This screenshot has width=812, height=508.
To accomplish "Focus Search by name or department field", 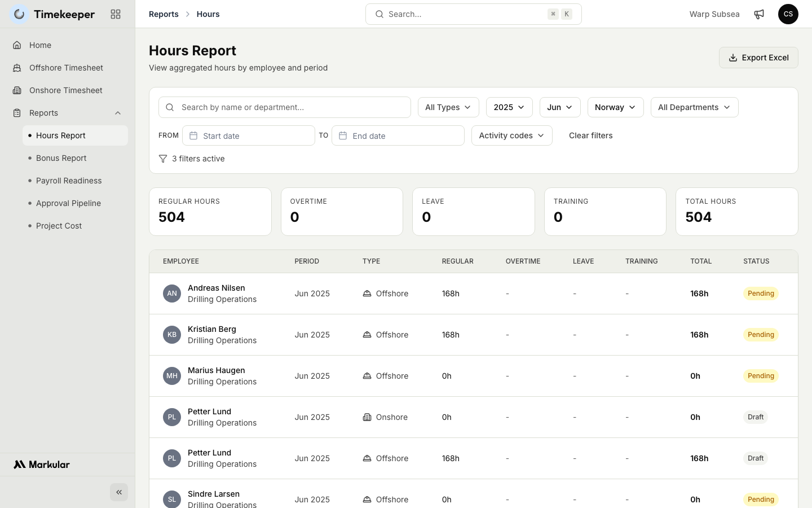I will tap(285, 107).
